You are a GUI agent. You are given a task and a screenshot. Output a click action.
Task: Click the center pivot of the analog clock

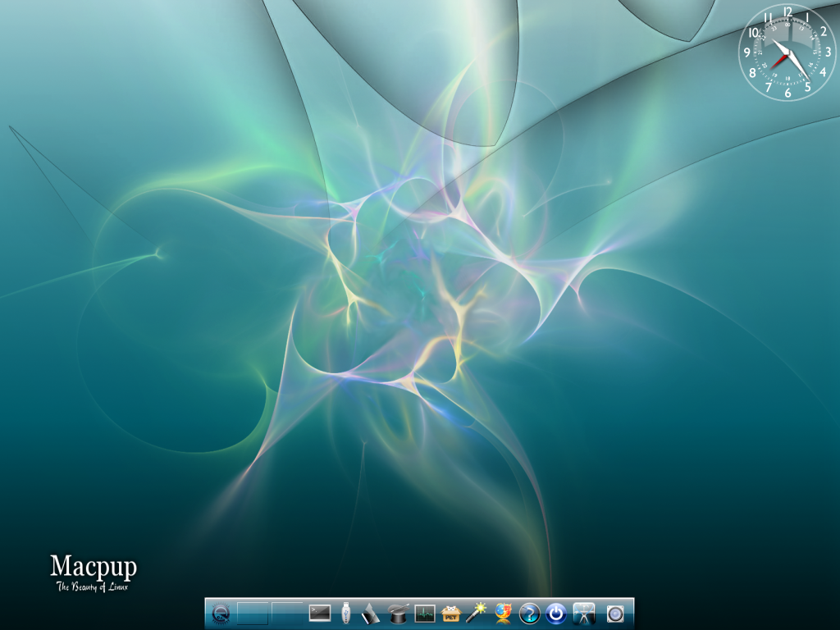(x=787, y=52)
